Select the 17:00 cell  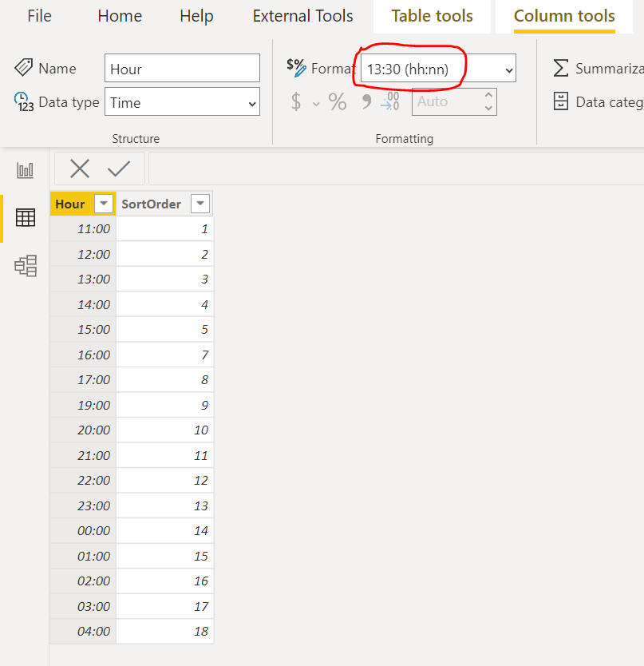(x=83, y=380)
